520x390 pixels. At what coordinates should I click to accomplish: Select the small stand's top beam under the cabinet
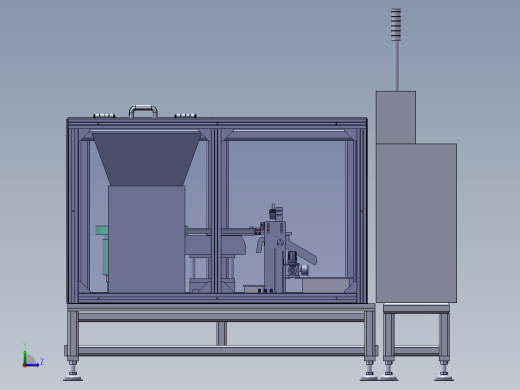[416, 308]
